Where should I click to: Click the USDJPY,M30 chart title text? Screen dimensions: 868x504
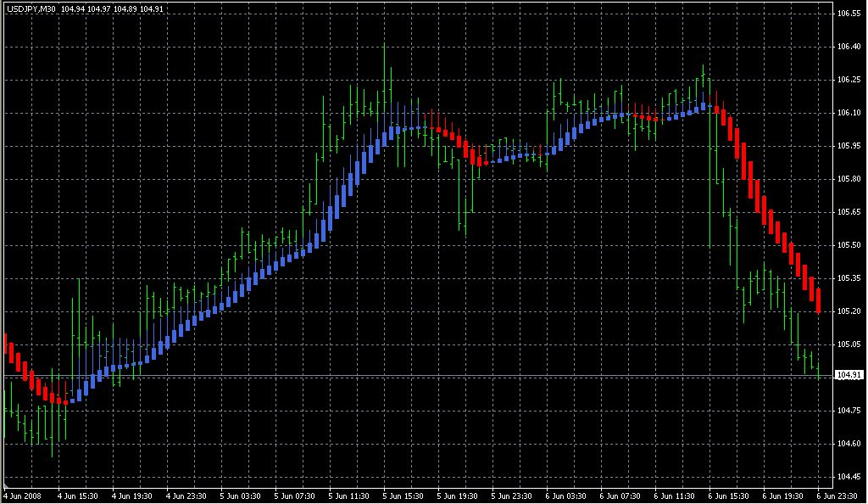(31, 9)
